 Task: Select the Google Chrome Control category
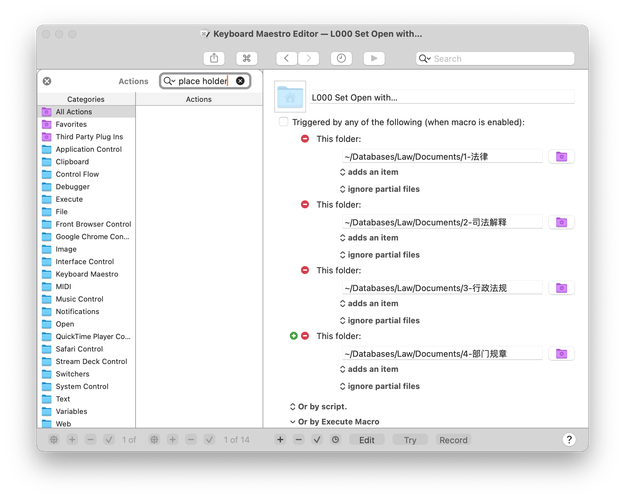click(x=86, y=236)
